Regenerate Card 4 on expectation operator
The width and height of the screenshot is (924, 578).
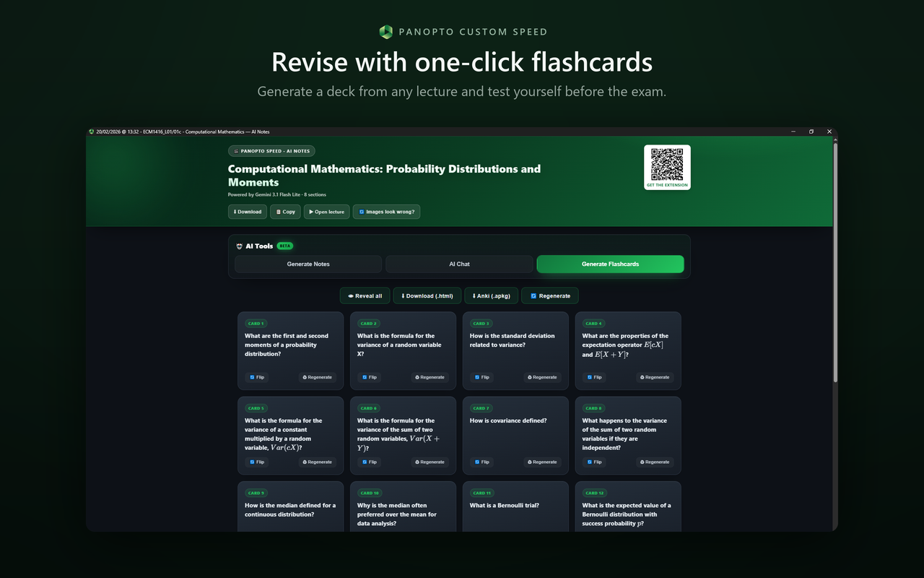655,377
